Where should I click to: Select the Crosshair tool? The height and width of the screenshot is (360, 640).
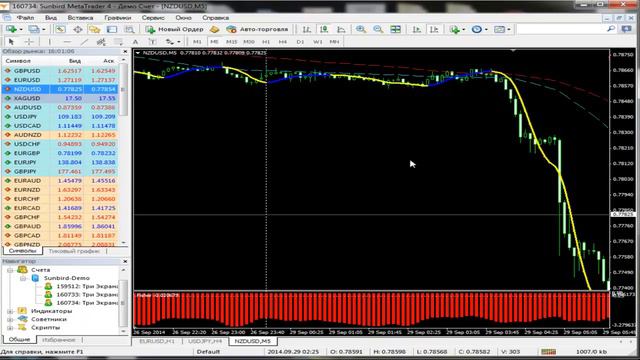29,42
